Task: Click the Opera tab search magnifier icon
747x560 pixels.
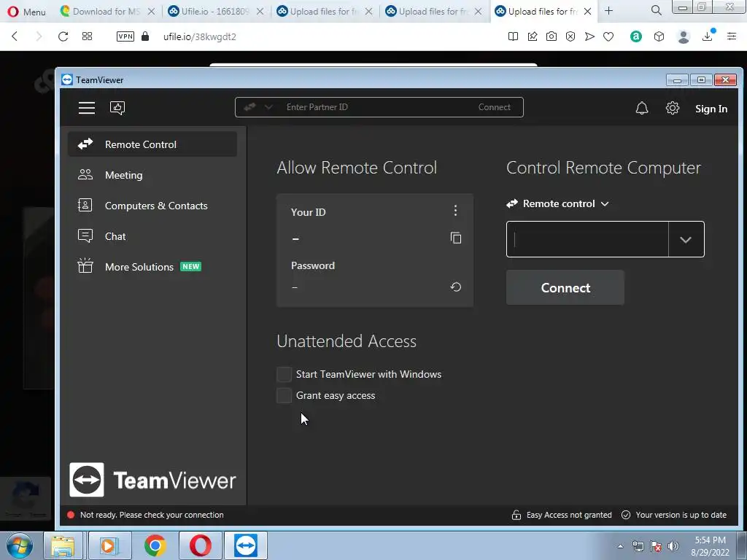Action: (x=656, y=10)
